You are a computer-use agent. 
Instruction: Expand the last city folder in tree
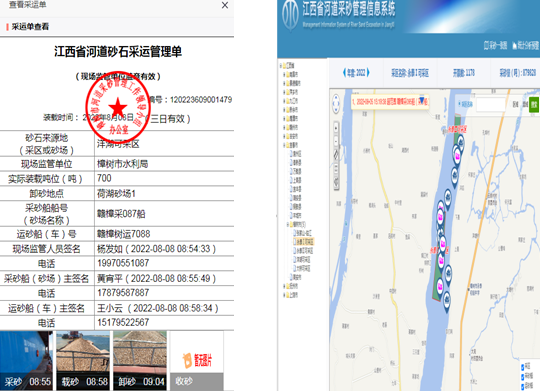[x=284, y=295]
